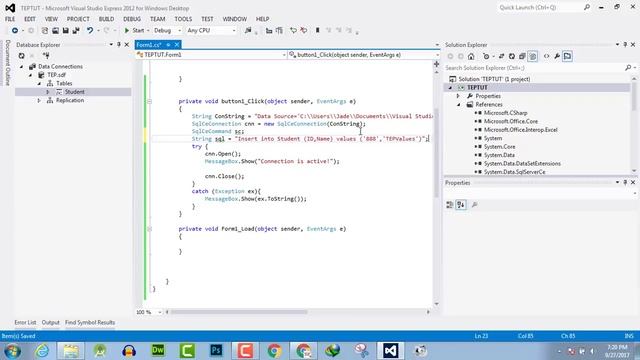Open Google Chrome from the taskbar
This screenshot has height=360, width=640.
tap(274, 351)
